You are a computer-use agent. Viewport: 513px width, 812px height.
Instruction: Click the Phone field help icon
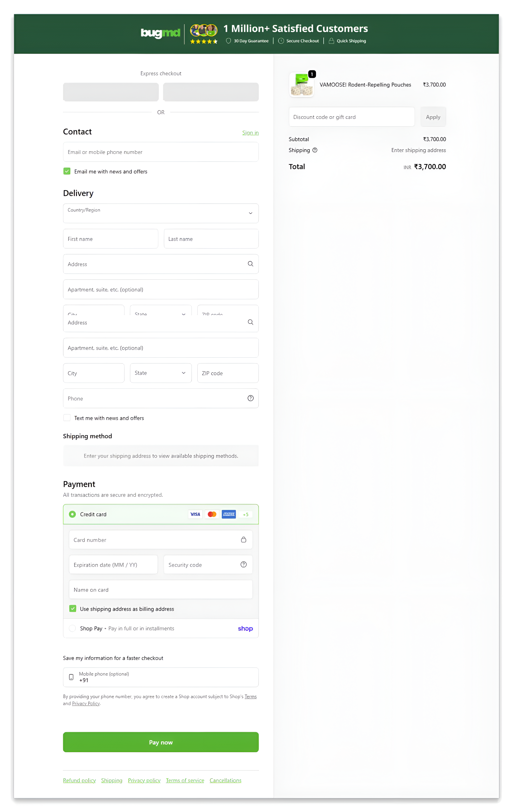tap(250, 398)
